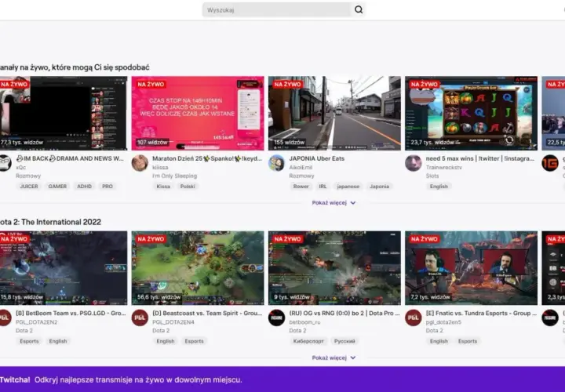Select the IRL tag
This screenshot has height=392, width=565.
point(323,187)
